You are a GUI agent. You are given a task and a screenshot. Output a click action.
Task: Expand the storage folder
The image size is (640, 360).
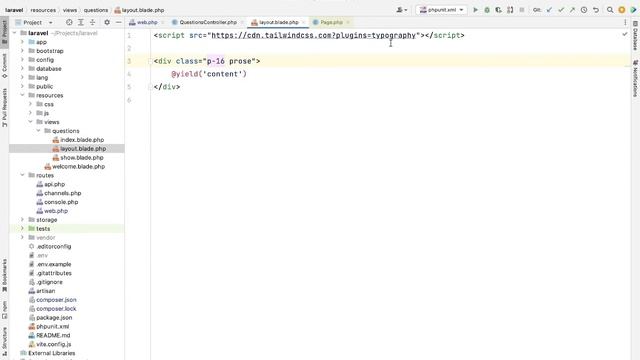point(22,220)
